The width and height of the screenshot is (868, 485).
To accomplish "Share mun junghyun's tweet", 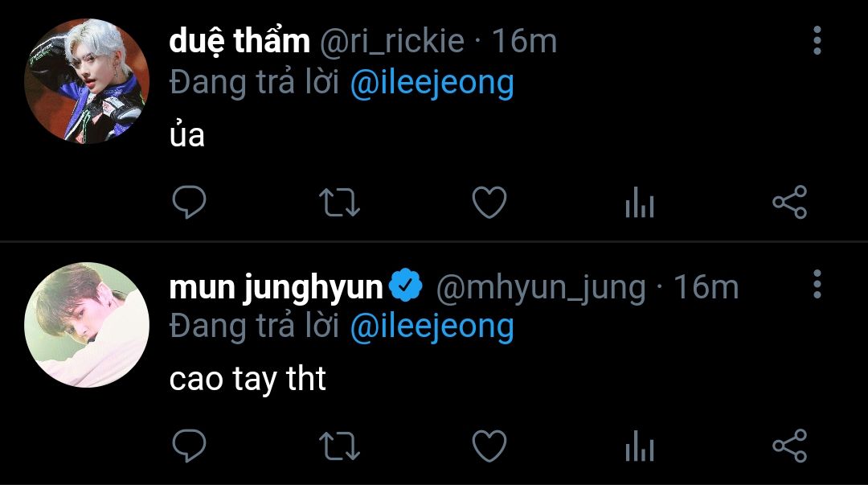I will pos(789,446).
